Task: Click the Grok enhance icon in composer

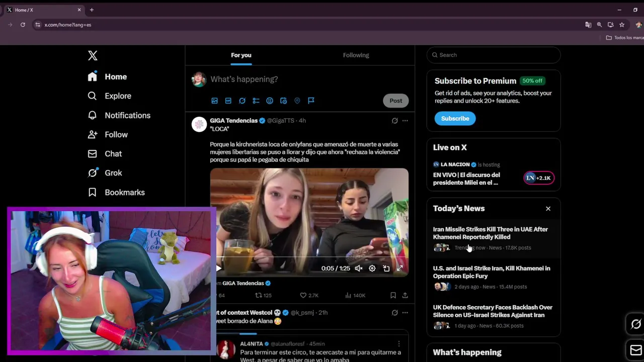Action: pos(242,101)
